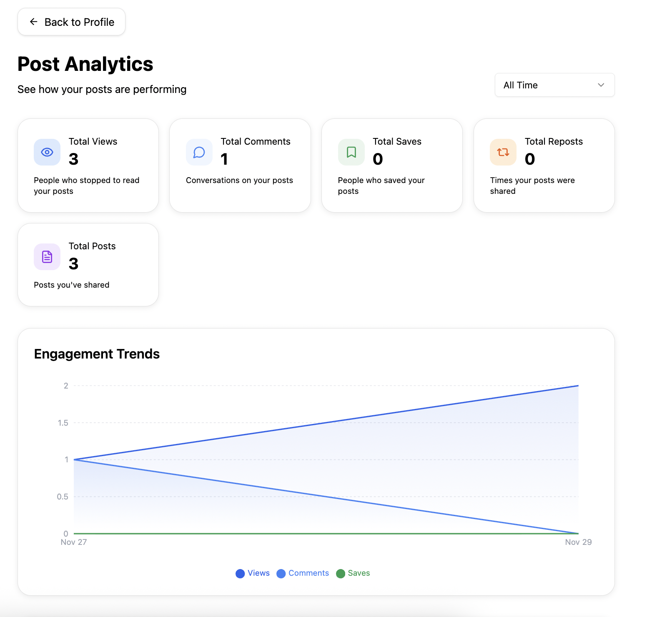
Task: Click the document icon on Total Posts card
Action: (x=47, y=257)
